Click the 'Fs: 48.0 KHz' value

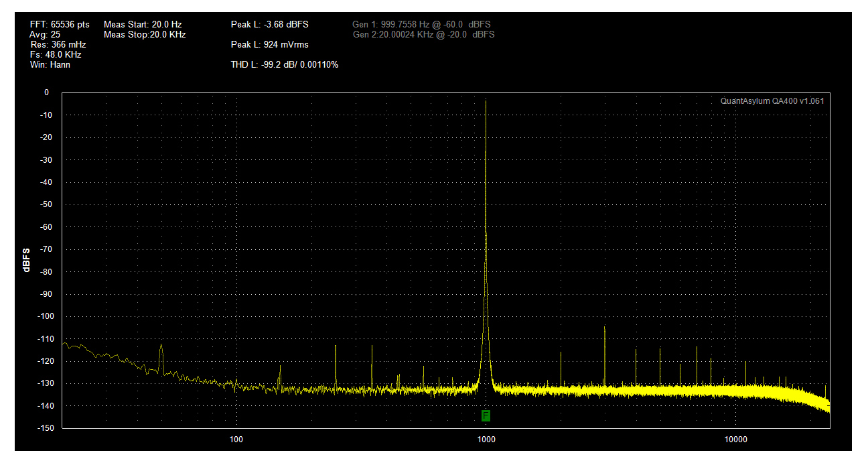(56, 54)
